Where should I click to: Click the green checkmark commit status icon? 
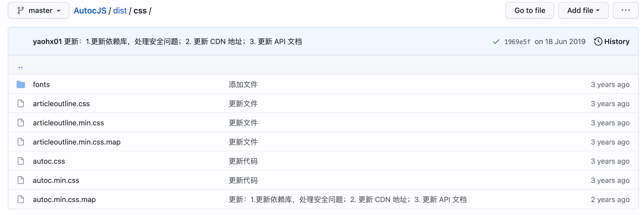coord(496,42)
